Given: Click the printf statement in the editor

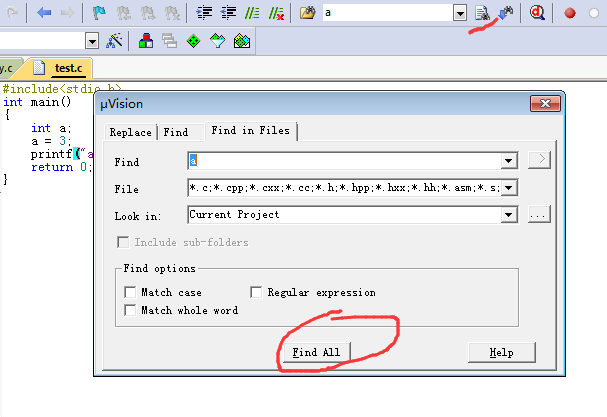Looking at the screenshot, I should point(61,154).
